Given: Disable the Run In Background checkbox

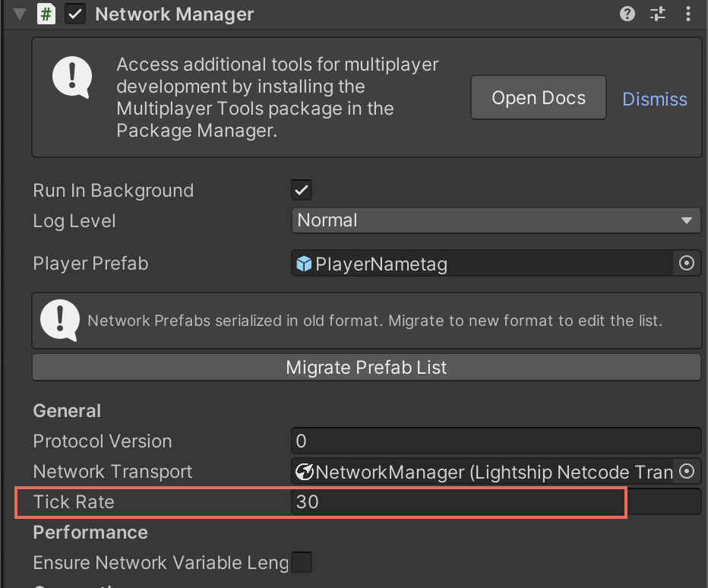Looking at the screenshot, I should tap(302, 190).
